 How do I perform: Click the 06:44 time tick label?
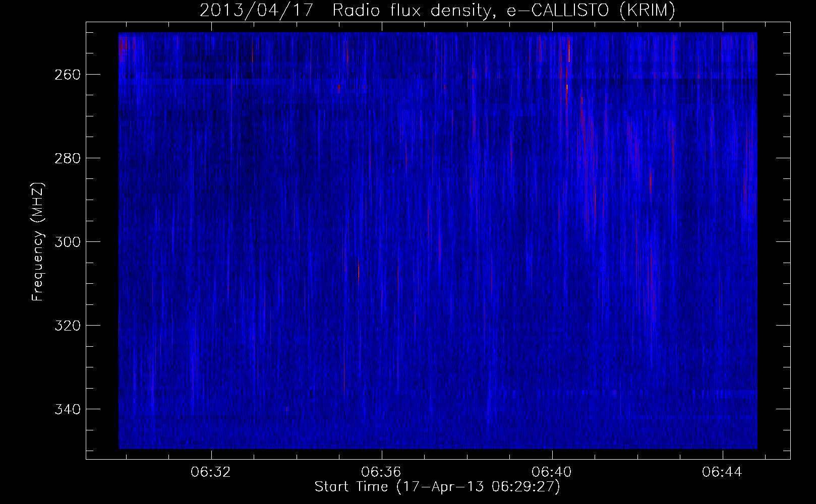722,472
